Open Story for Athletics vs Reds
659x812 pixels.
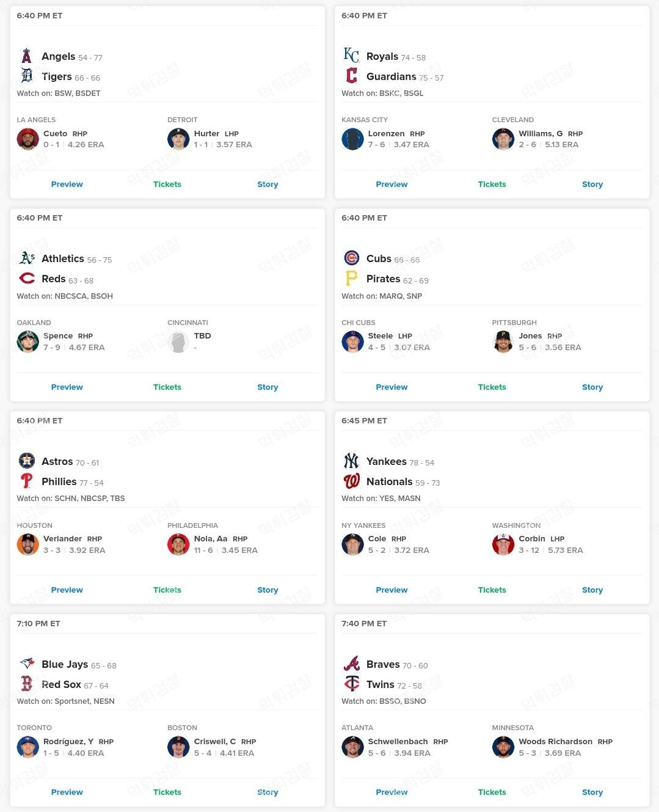tap(268, 387)
